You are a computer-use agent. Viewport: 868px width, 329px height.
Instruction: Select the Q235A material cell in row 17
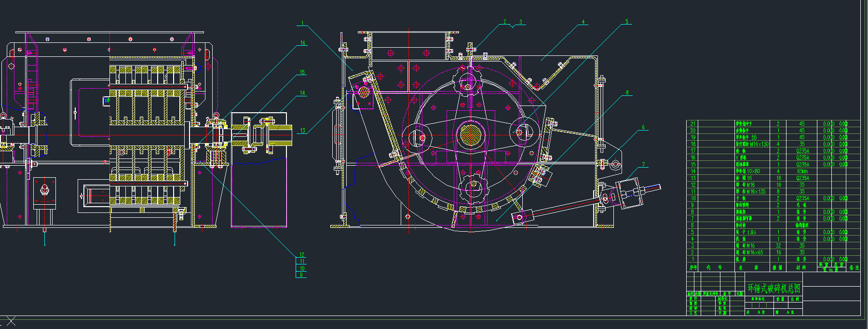point(802,151)
